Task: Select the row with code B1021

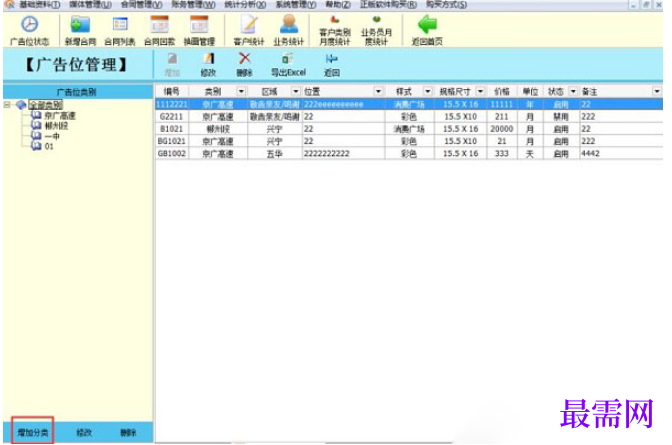Action: (409, 129)
